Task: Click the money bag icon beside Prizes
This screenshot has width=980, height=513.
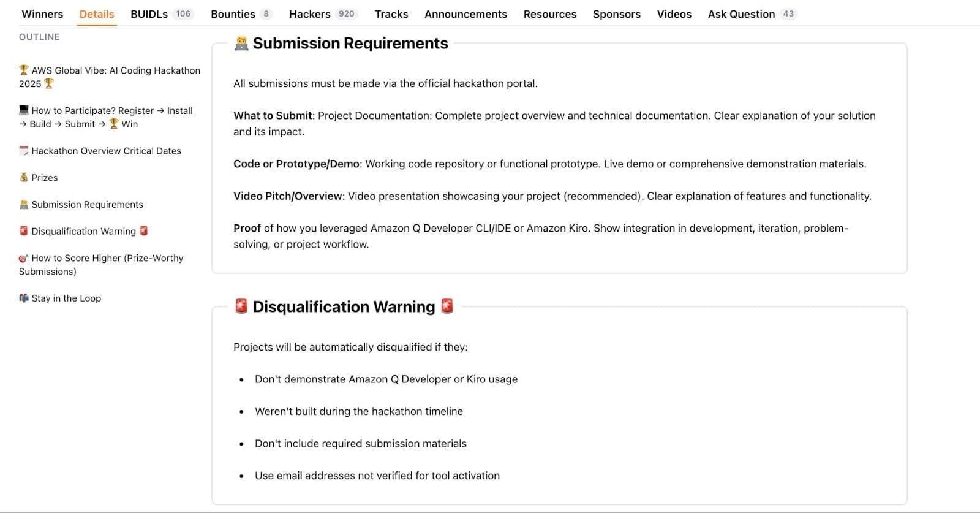Action: [x=24, y=177]
